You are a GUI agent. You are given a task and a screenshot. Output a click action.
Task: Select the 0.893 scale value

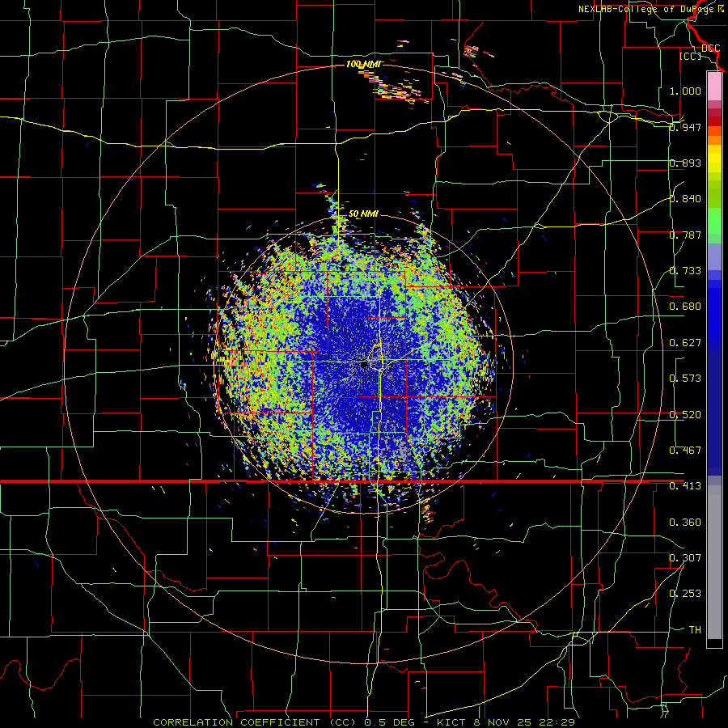685,163
